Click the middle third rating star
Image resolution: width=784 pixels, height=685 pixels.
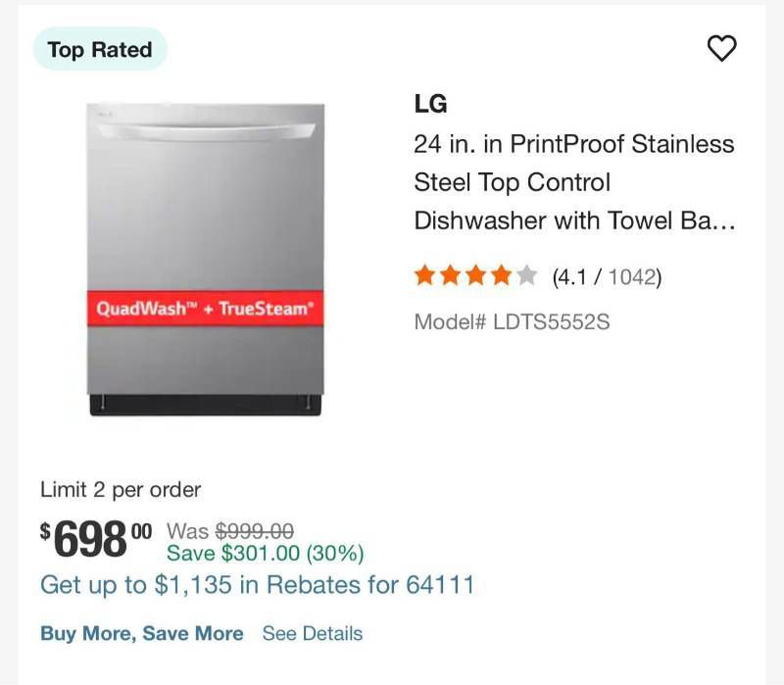pos(475,276)
